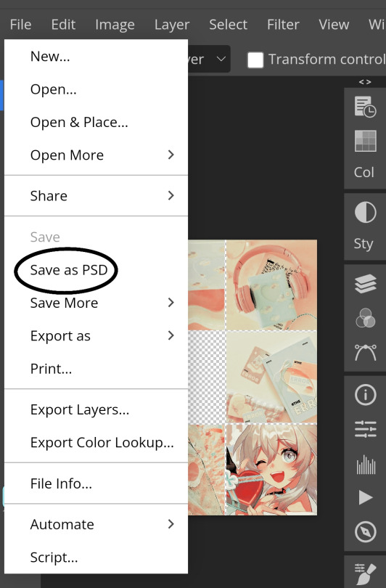Open the Edit menu
This screenshot has width=386, height=588.
(63, 25)
